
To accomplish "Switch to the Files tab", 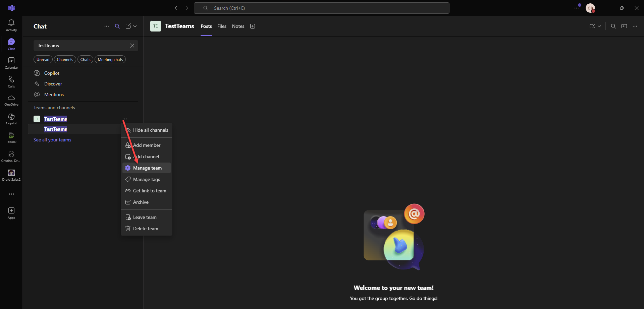I will coord(222,26).
